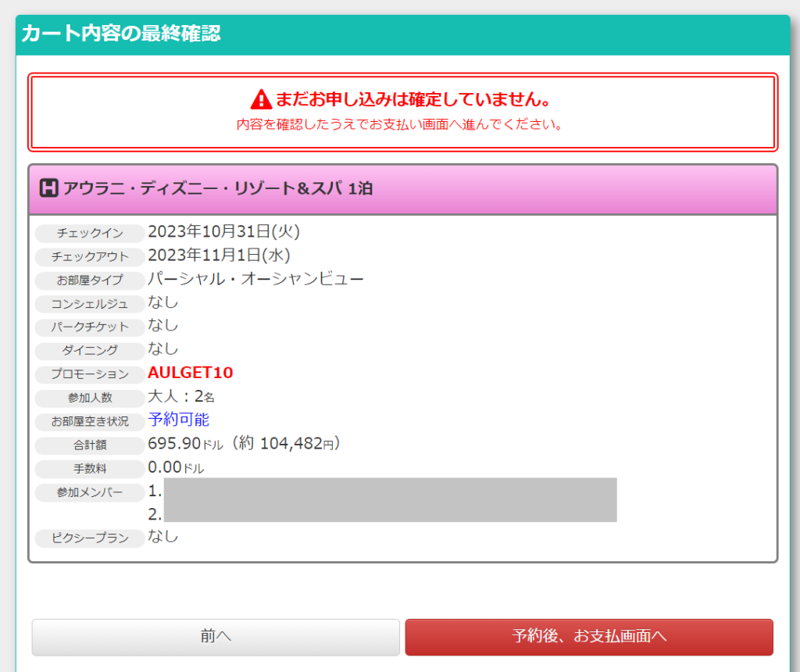The height and width of the screenshot is (672, 800).
Task: Click the total 695.90ドル amount
Action: (186, 443)
